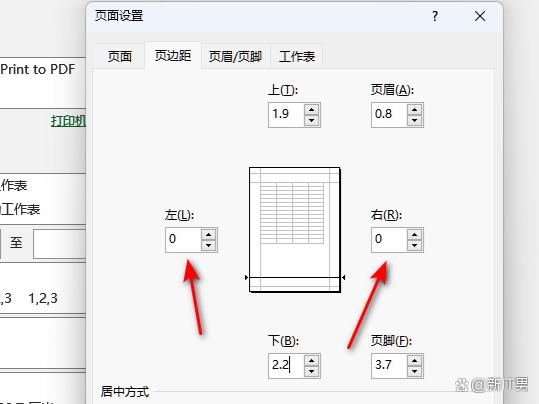539x404 pixels.
Task: Decrease the top margin with down arrow
Action: tap(311, 120)
